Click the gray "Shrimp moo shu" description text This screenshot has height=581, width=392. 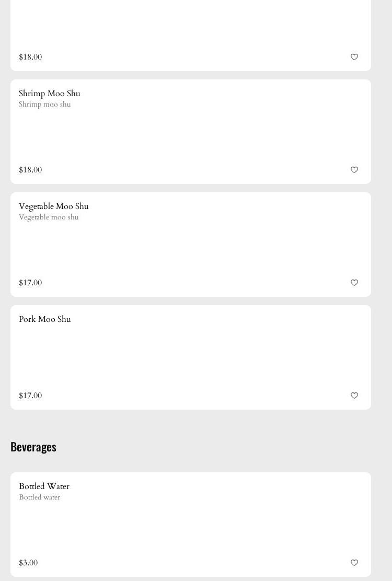click(45, 104)
